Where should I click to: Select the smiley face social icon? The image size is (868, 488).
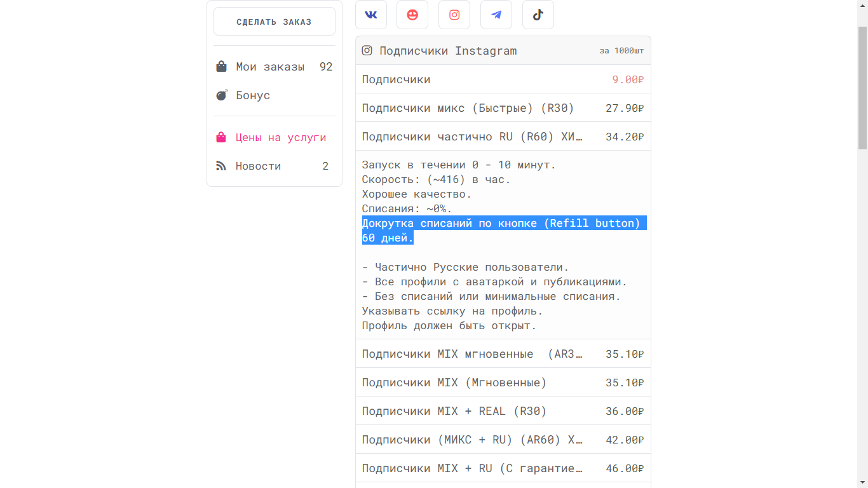(412, 15)
